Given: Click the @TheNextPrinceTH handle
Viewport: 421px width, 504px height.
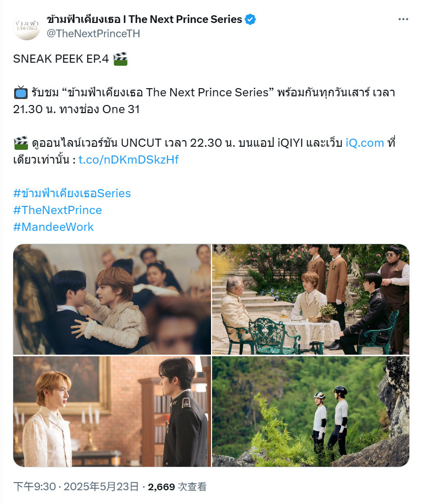Looking at the screenshot, I should pos(93,34).
